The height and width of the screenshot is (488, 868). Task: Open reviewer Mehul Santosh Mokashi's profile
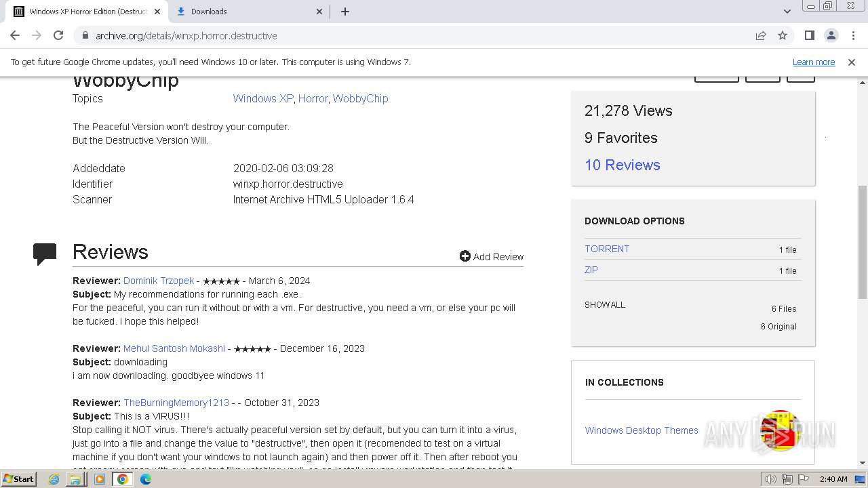click(174, 348)
